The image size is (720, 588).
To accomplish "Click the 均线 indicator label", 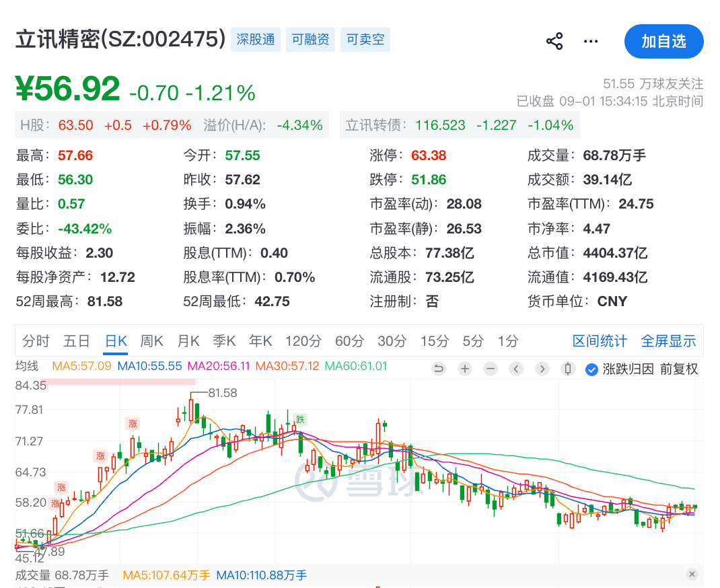I will [27, 366].
